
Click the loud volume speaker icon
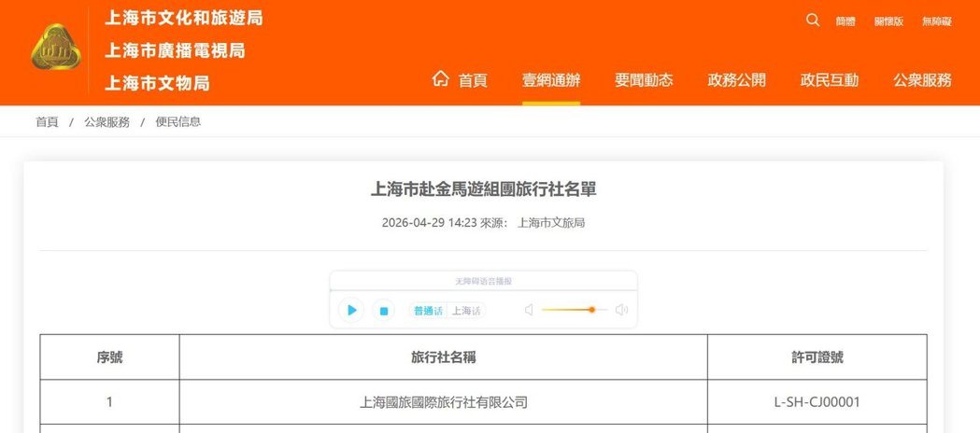[621, 310]
